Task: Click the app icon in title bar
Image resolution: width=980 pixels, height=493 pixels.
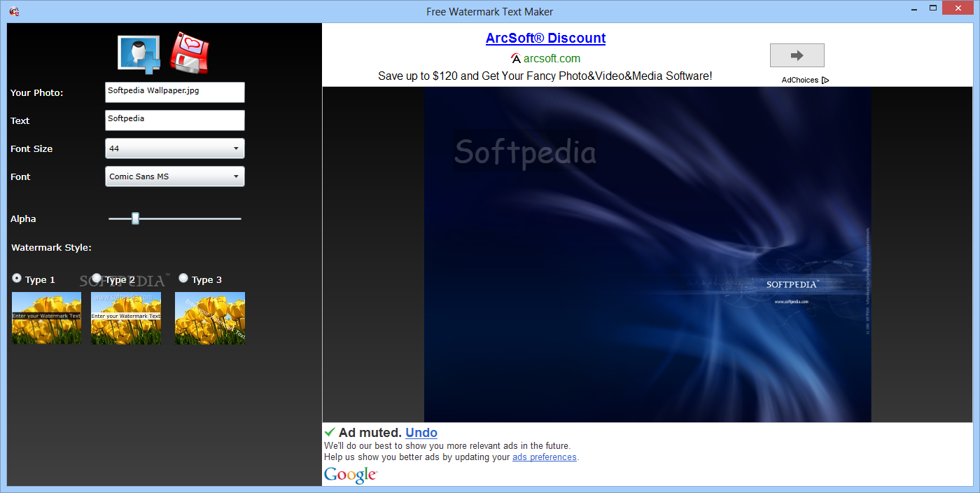Action: coord(14,11)
